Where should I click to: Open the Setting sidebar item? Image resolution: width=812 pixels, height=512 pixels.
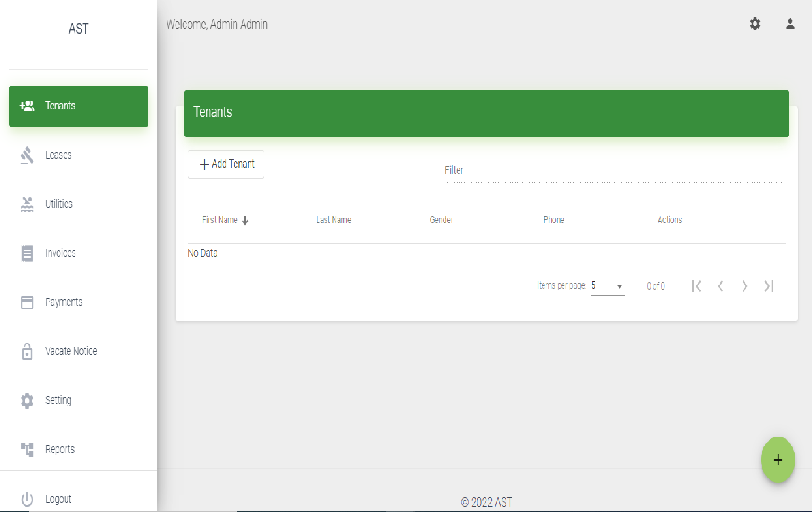point(58,400)
